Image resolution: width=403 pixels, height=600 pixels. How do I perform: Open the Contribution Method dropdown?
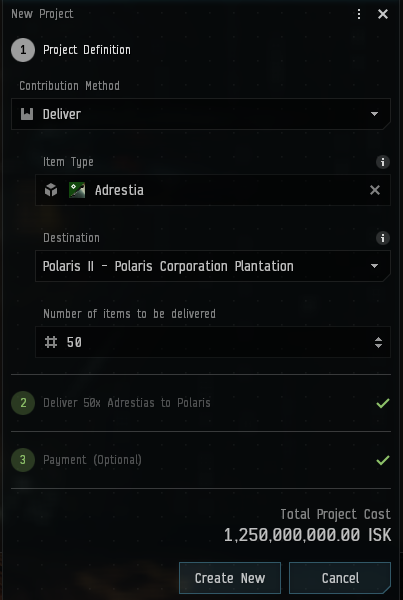click(201, 114)
